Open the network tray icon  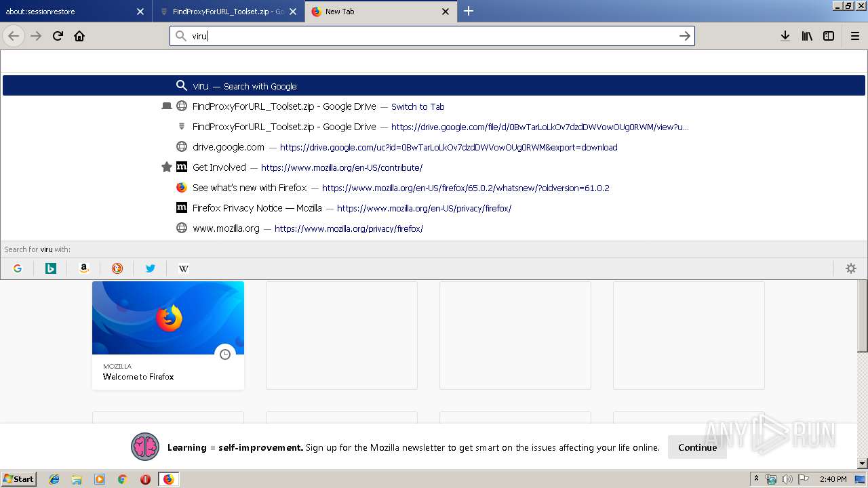771,479
